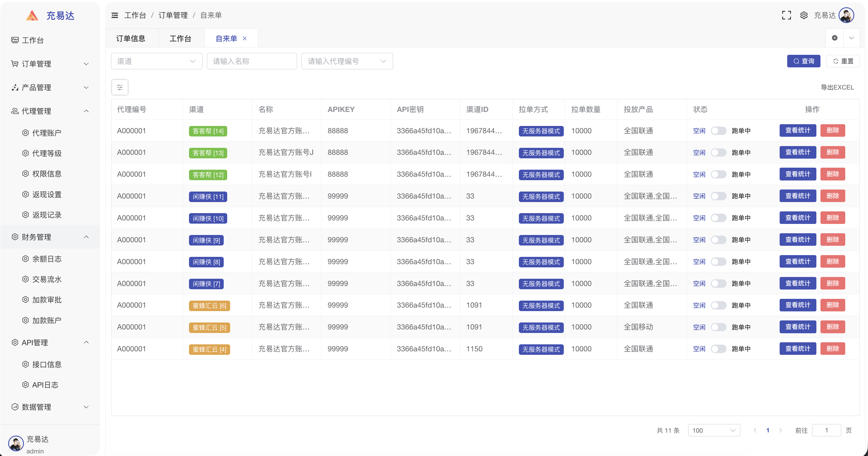Close the 自来单 tab with its X
This screenshot has height=456, width=868.
[245, 38]
